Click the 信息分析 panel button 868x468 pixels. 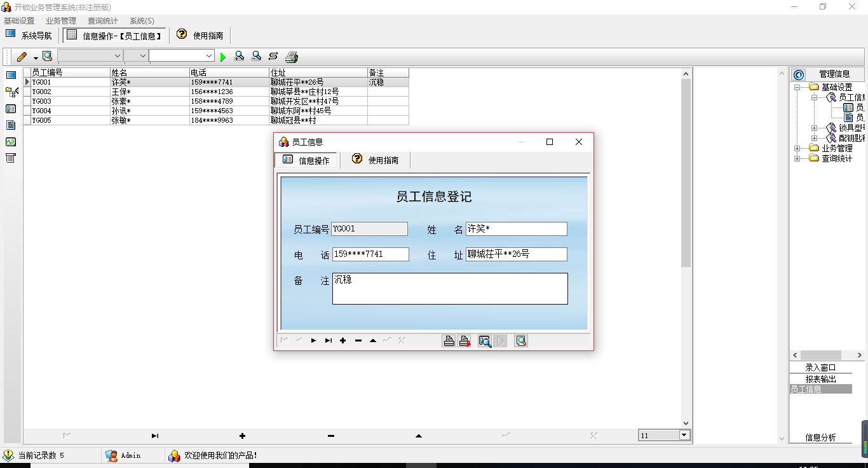820,437
